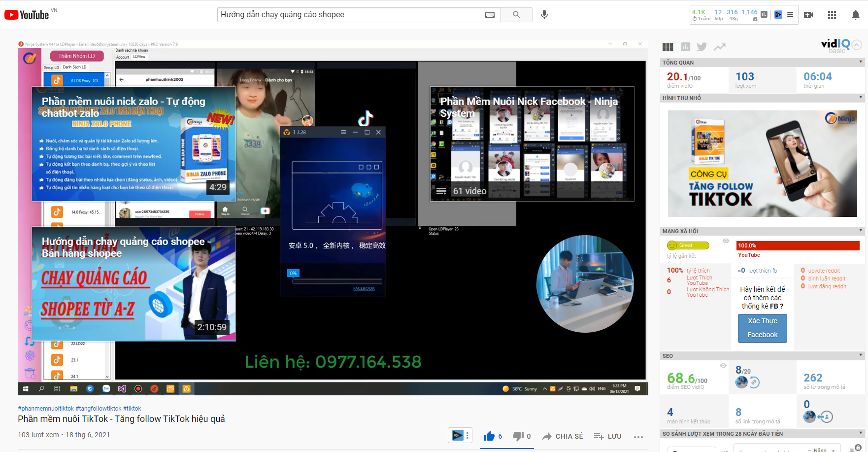This screenshot has width=868, height=452.
Task: Click the Xác Thực Facebook button
Action: (763, 328)
